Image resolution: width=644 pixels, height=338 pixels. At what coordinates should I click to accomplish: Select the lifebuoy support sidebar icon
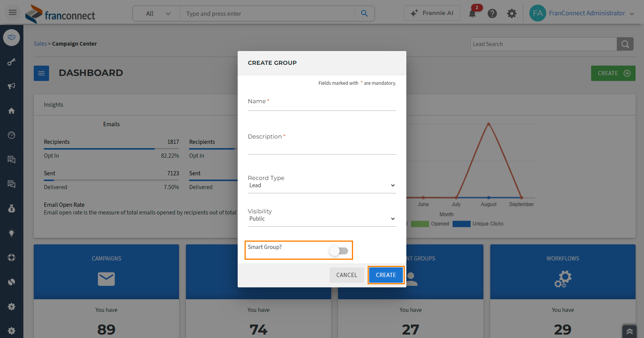point(11,257)
